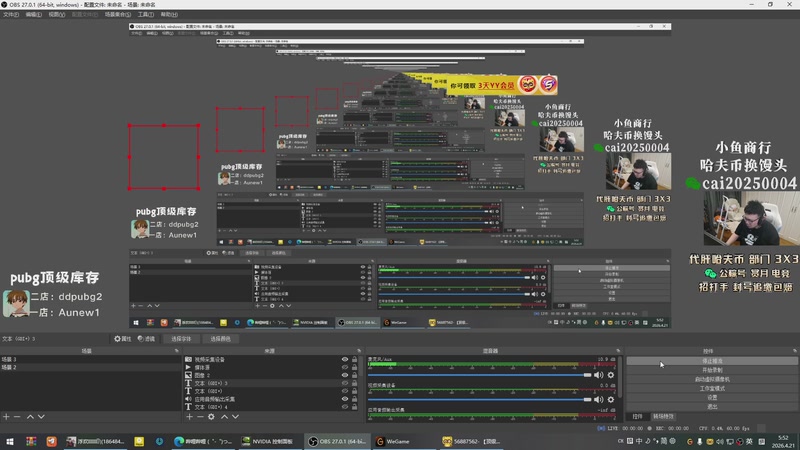Open 视频采集设备 mixer channel settings gear

pos(611,399)
